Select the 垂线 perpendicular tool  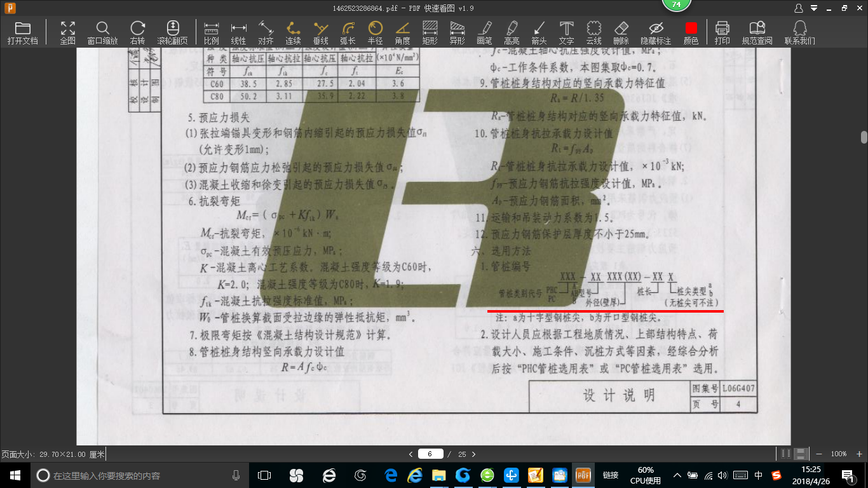pos(320,32)
